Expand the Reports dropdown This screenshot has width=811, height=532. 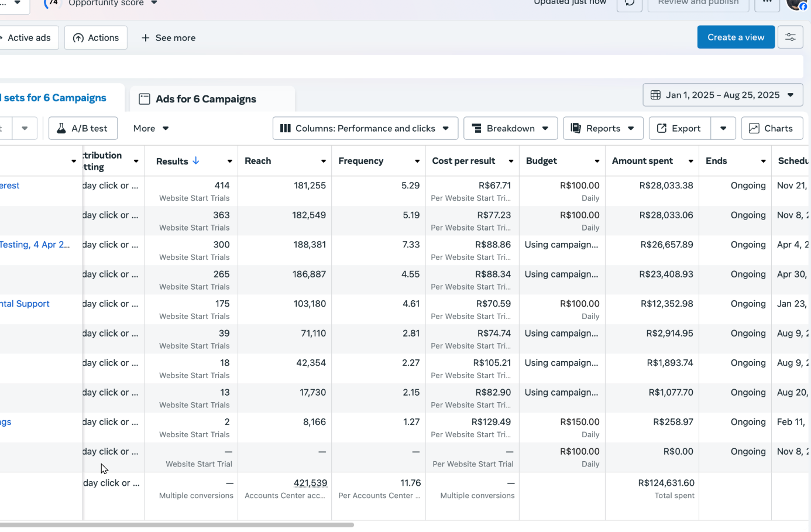click(x=603, y=128)
